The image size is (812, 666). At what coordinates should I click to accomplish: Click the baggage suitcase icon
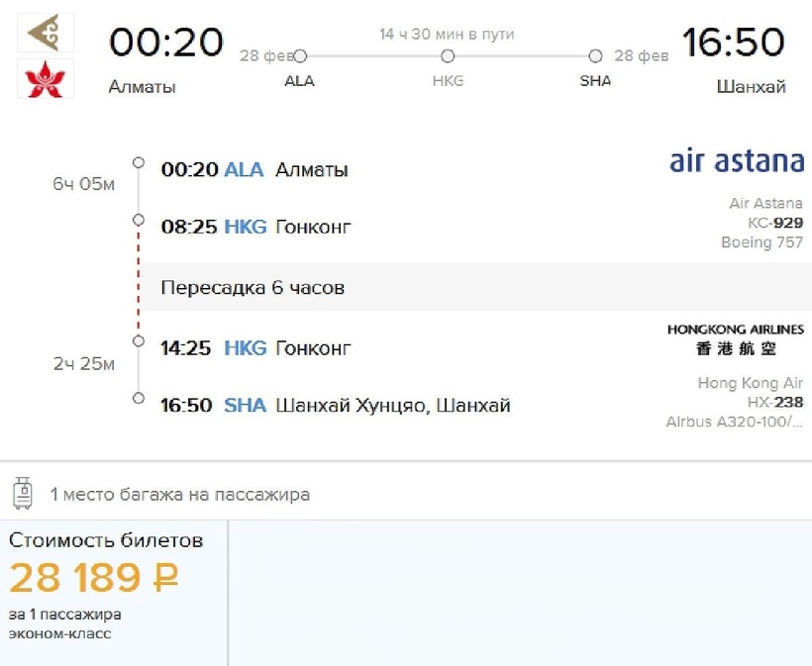pyautogui.click(x=23, y=493)
